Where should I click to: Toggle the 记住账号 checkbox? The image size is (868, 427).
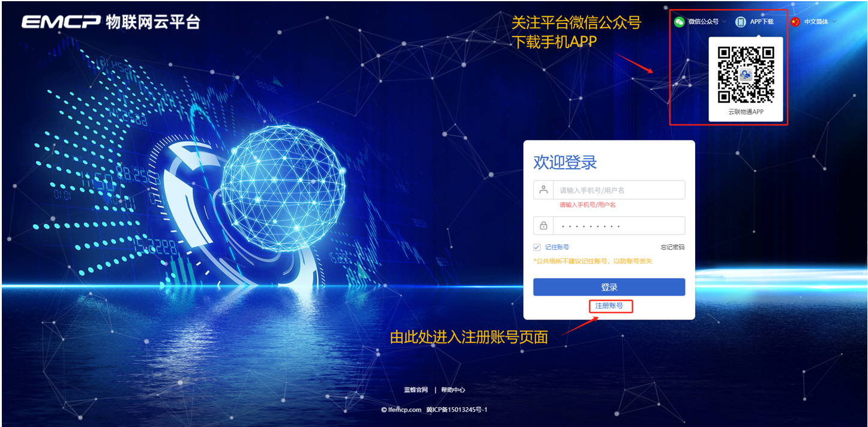[537, 247]
